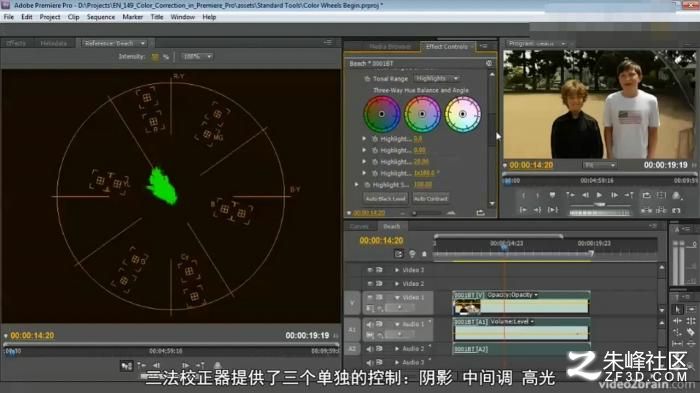
Task: Click the Auto Black Level button
Action: coord(385,198)
